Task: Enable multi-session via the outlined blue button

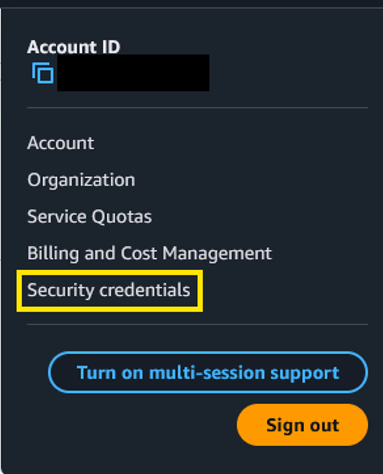Action: click(x=208, y=372)
